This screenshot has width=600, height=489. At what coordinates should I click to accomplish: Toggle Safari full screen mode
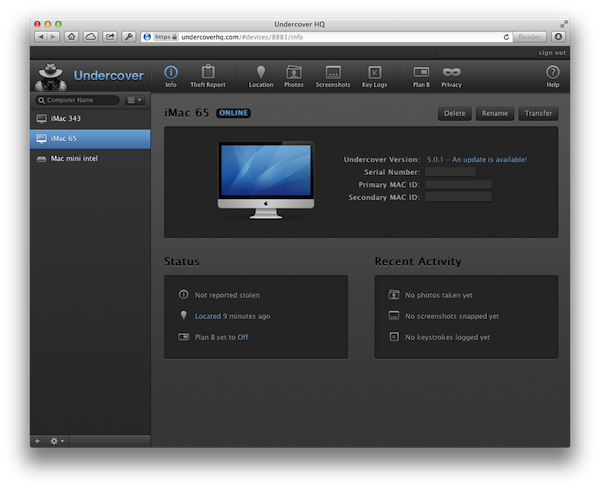pyautogui.click(x=564, y=24)
